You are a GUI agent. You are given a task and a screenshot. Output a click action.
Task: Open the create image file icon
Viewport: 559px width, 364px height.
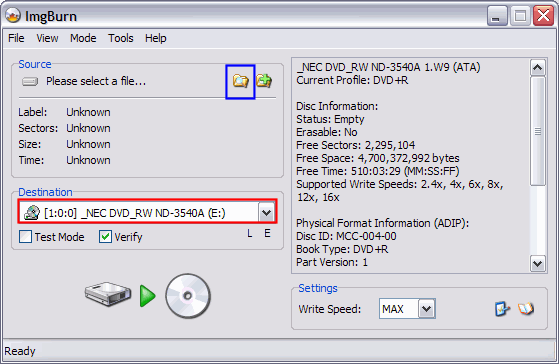point(264,81)
